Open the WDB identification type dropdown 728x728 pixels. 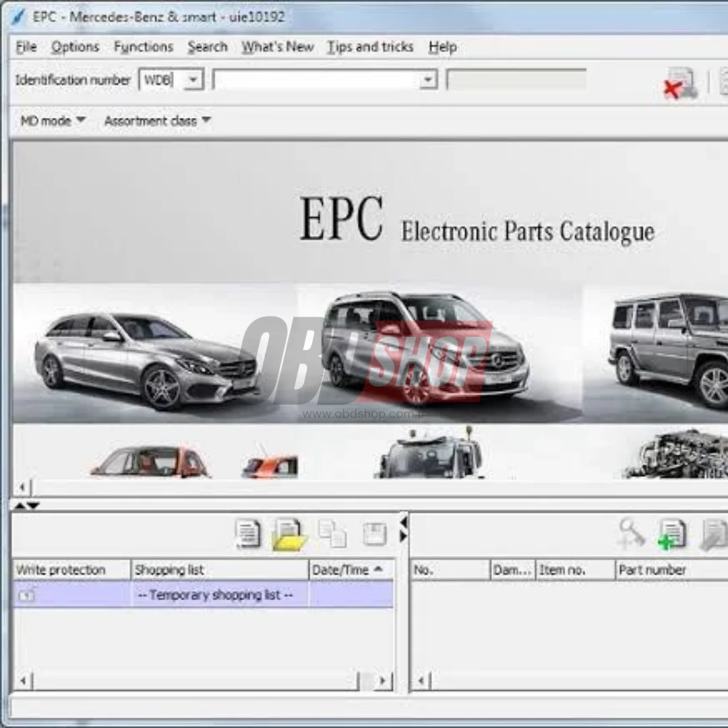tap(192, 79)
